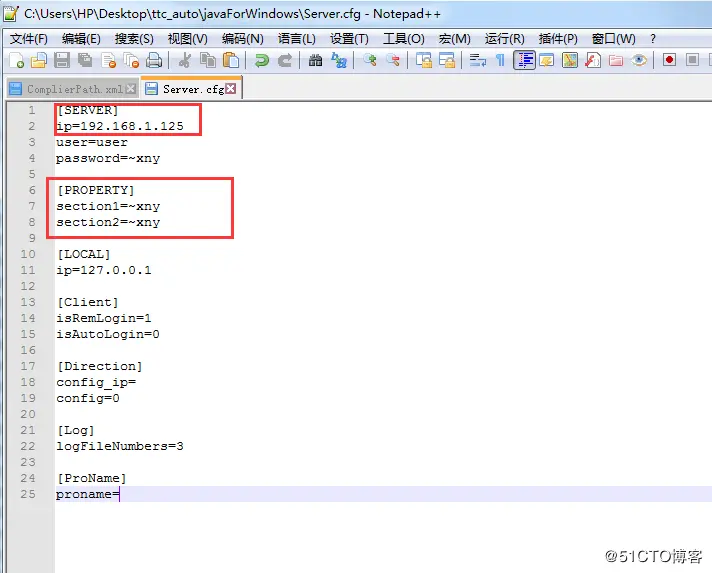Toggle Word wrap icon
712x573 pixels.
tap(477, 60)
